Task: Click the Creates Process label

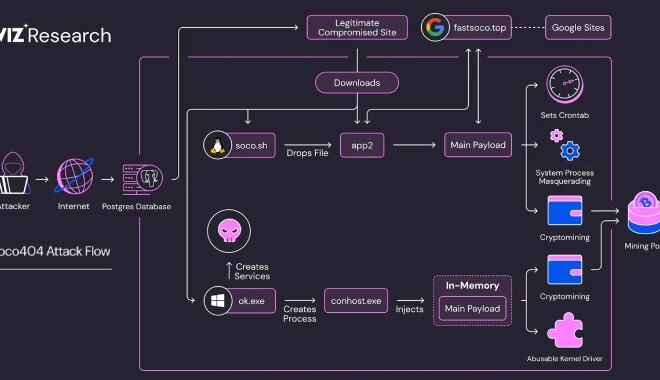Action: click(x=300, y=314)
